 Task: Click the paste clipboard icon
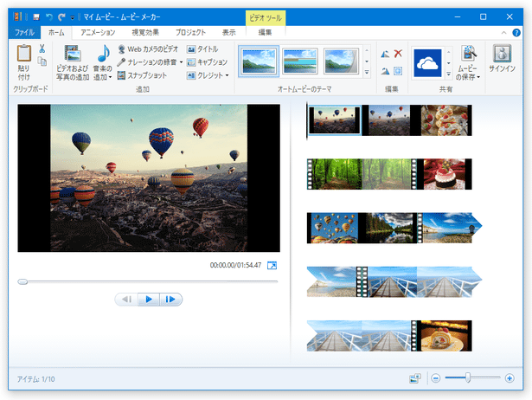point(24,54)
